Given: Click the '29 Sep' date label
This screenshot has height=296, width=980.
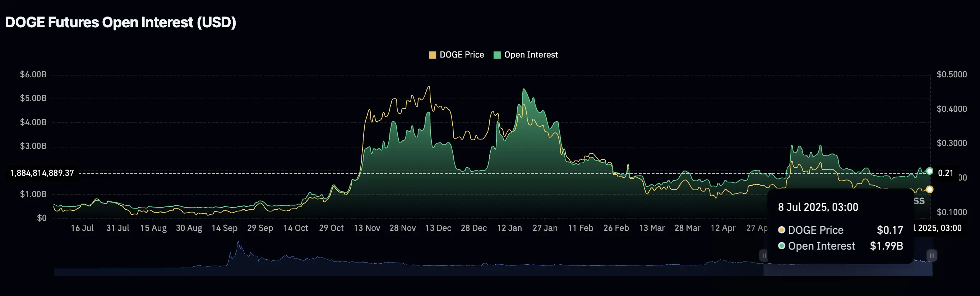Looking at the screenshot, I should pyautogui.click(x=260, y=228).
